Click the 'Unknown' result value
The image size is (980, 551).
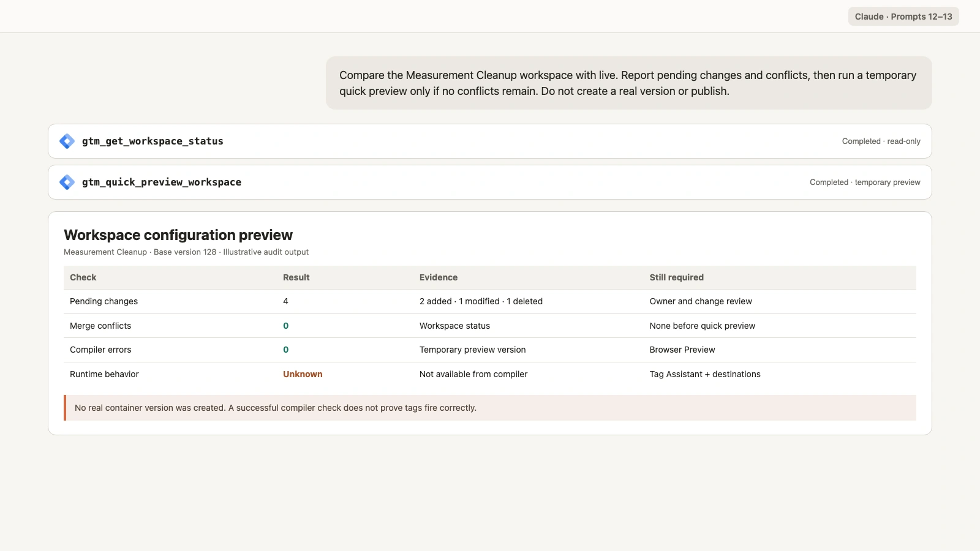pos(303,374)
